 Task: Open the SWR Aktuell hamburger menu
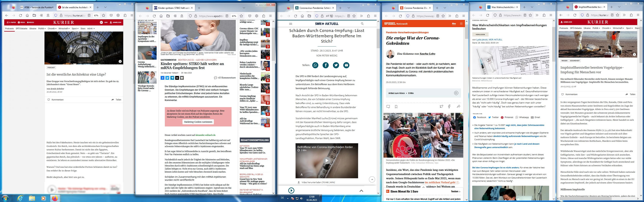[291, 24]
